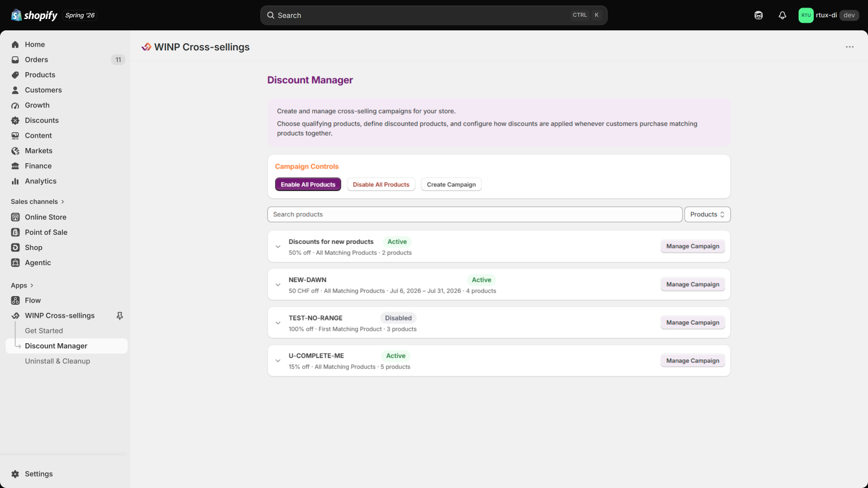Open WINP Cross-sellings in the sidebar
The width and height of the screenshot is (868, 488).
[x=60, y=316]
